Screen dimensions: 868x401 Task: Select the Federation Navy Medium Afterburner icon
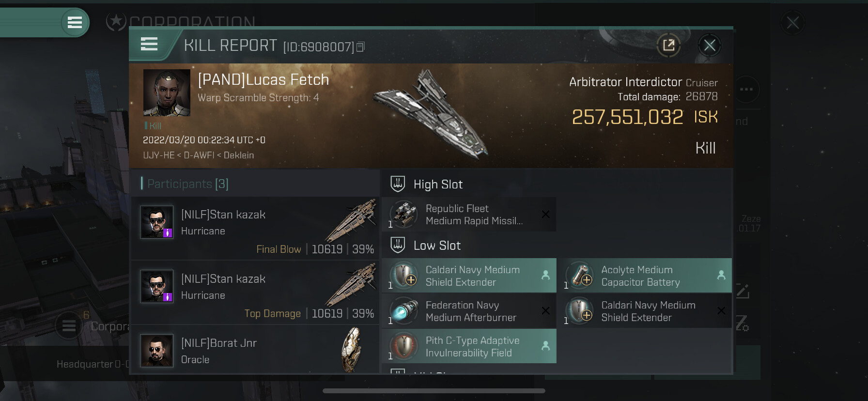[403, 311]
